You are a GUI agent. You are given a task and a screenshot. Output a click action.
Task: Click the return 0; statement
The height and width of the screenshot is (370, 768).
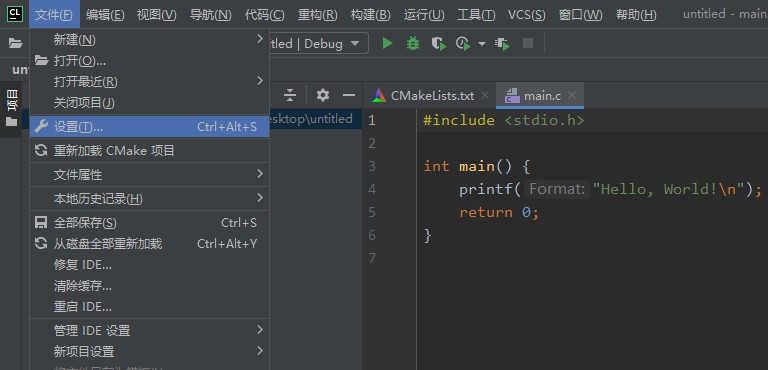click(499, 212)
